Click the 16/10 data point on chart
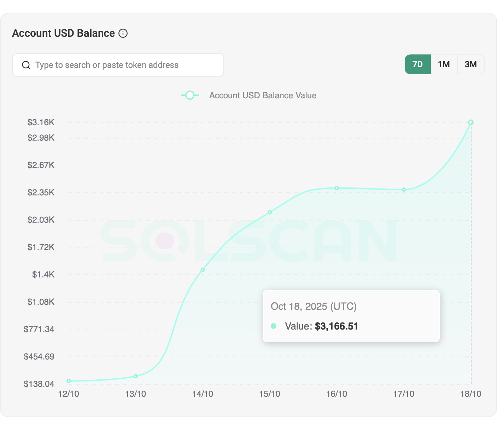This screenshot has width=504, height=425. click(x=337, y=188)
